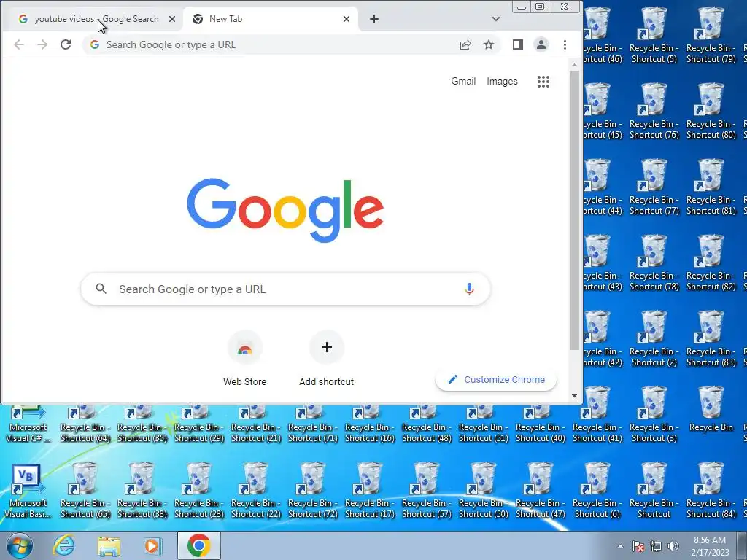
Task: Select Recycle Bin - Shortcut (28) icon
Action: [198, 491]
